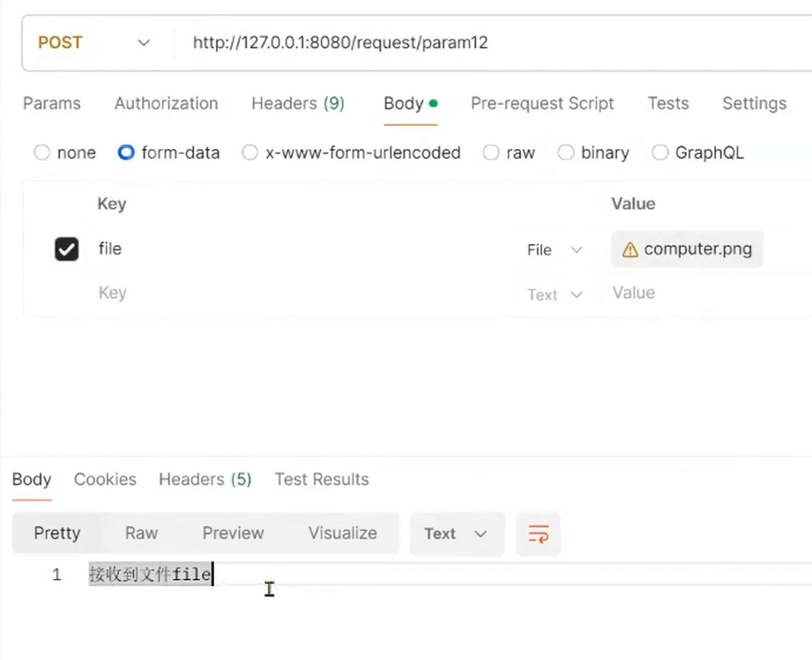Select the request Body tab
The height and width of the screenshot is (660, 812).
411,103
